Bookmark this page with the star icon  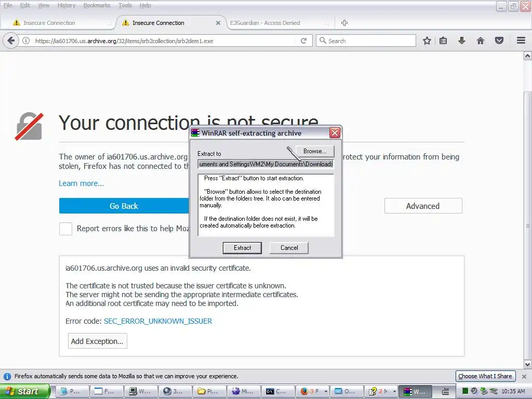pyautogui.click(x=427, y=41)
